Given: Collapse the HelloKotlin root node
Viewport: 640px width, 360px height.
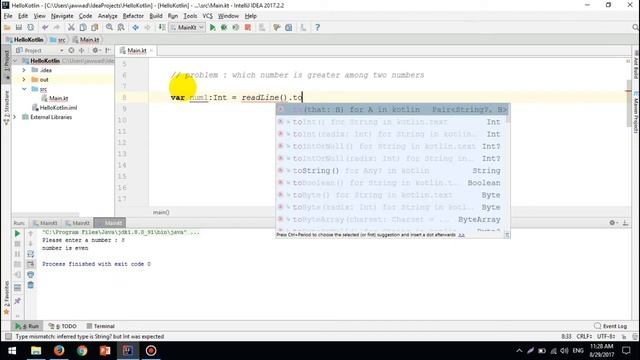Looking at the screenshot, I should tap(16, 61).
